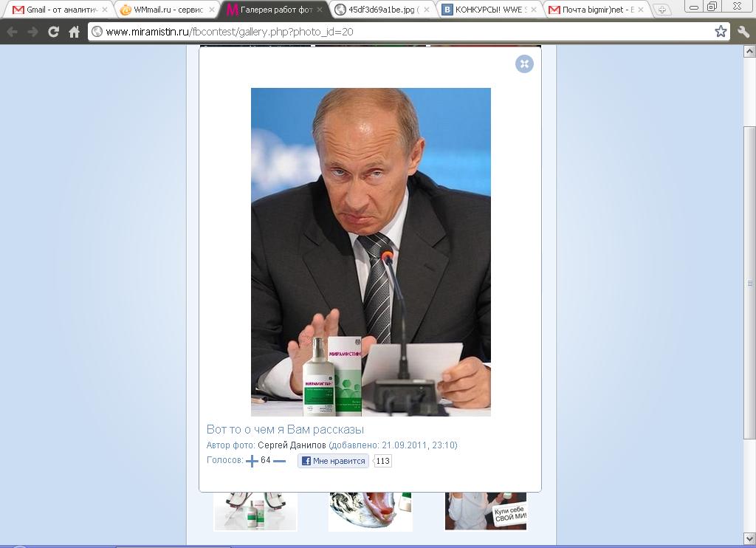Navigate forward in browser history
The height and width of the screenshot is (548, 756).
(32, 32)
